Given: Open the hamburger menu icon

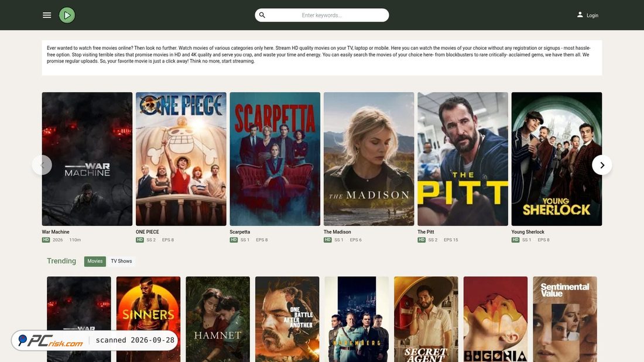Looking at the screenshot, I should (47, 15).
